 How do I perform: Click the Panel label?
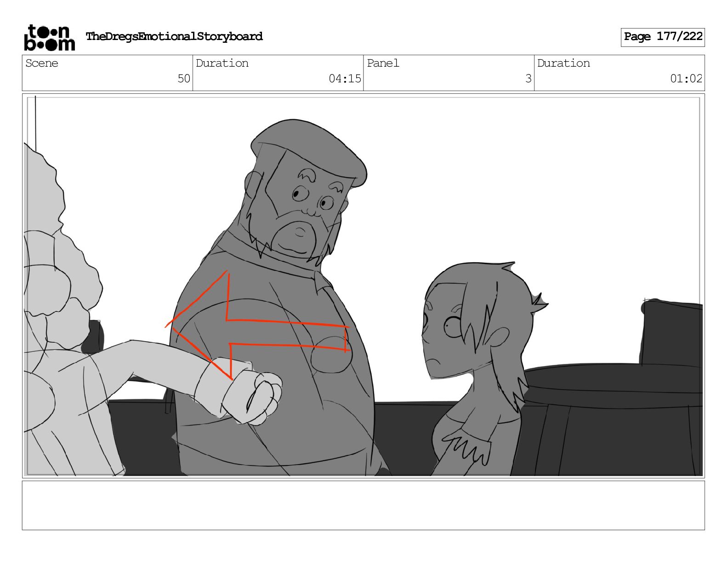pos(383,63)
